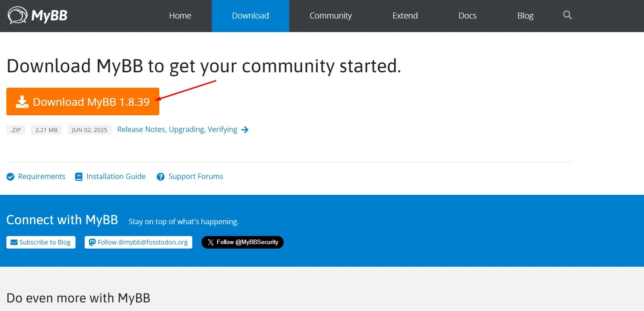Open the Installation Guide link
The height and width of the screenshot is (311, 644).
tap(116, 176)
